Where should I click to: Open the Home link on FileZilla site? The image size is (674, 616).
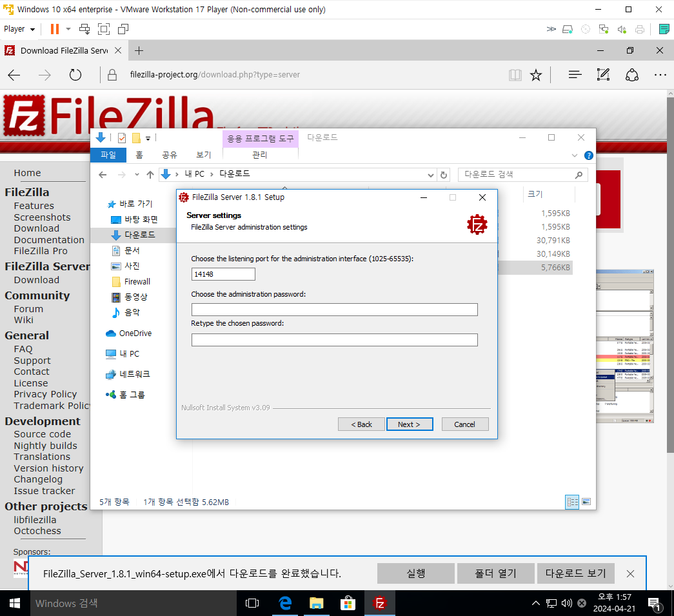(27, 173)
